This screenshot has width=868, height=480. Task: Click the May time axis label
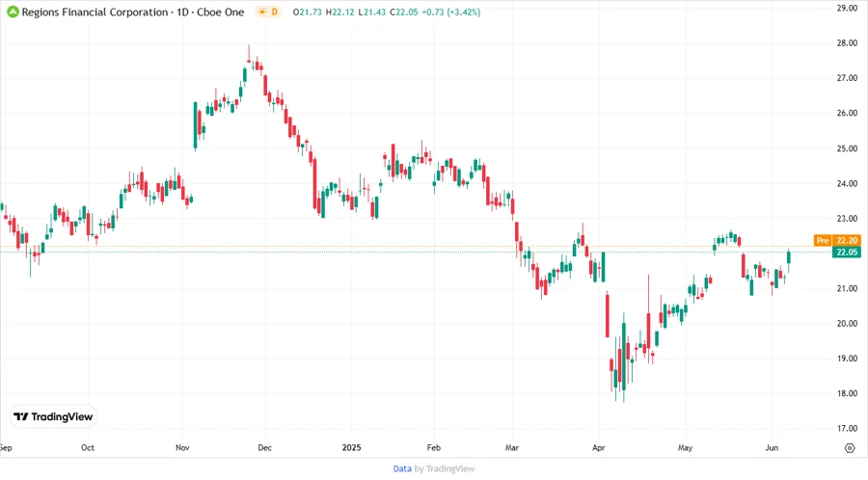click(686, 448)
